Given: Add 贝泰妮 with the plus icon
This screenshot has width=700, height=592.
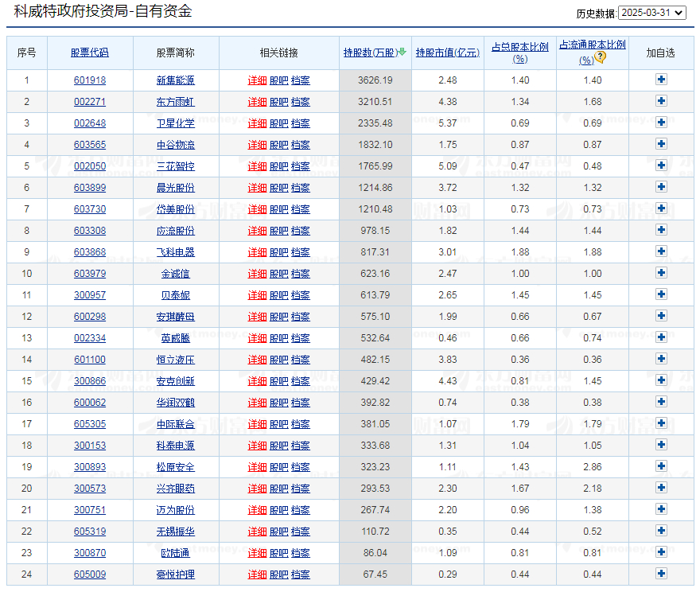Looking at the screenshot, I should pyautogui.click(x=661, y=295).
